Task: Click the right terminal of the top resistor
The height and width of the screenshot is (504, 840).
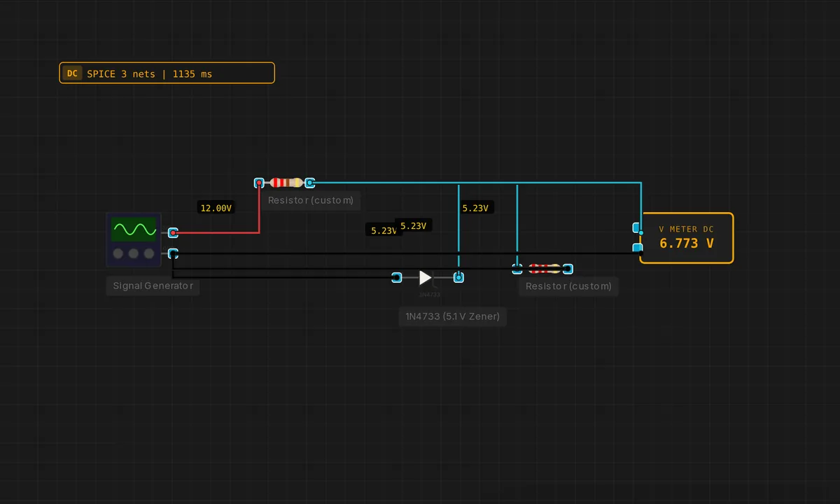Action: pos(309,183)
